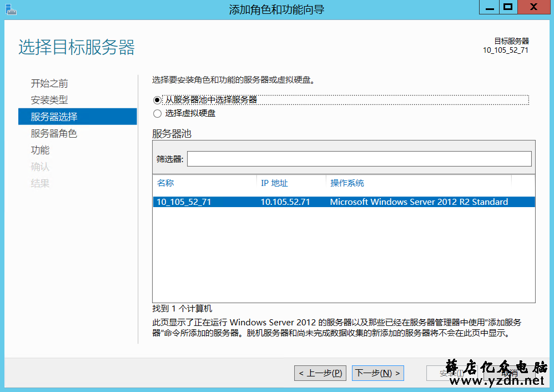Image resolution: width=554 pixels, height=392 pixels.
Task: Select server name 10_105_52_71 cell
Action: [184, 202]
